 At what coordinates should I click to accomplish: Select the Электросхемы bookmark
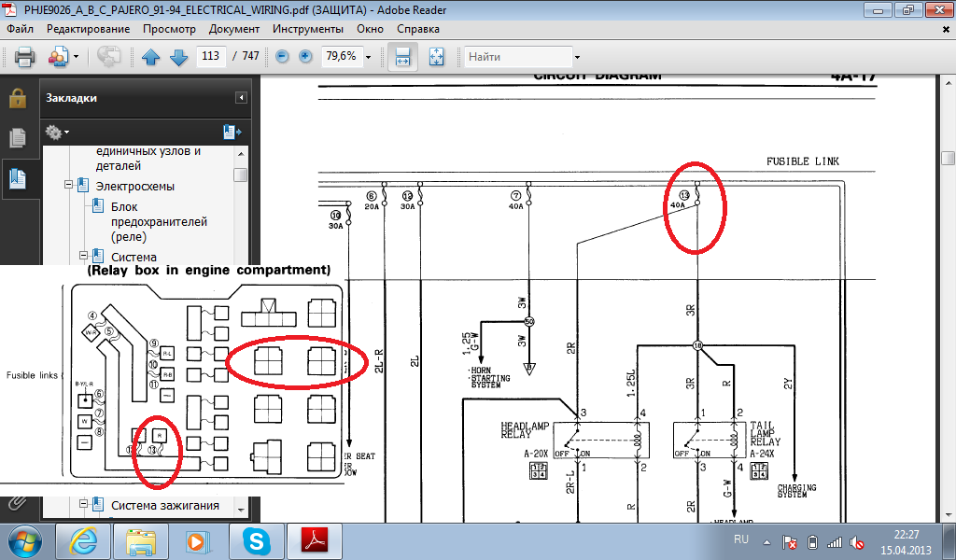(x=134, y=186)
